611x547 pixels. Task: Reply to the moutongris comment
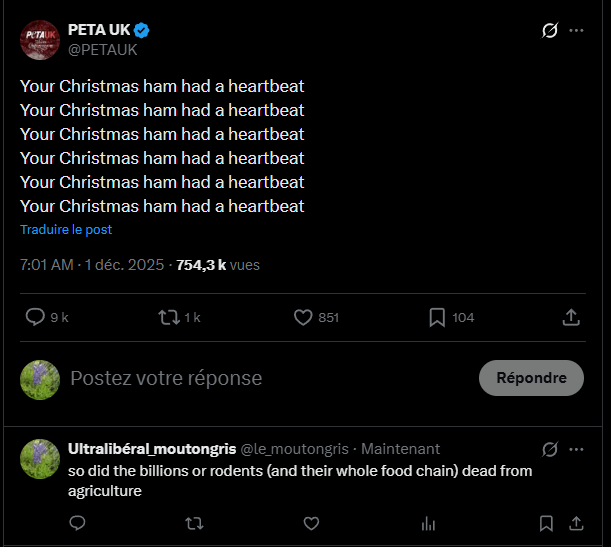click(77, 523)
